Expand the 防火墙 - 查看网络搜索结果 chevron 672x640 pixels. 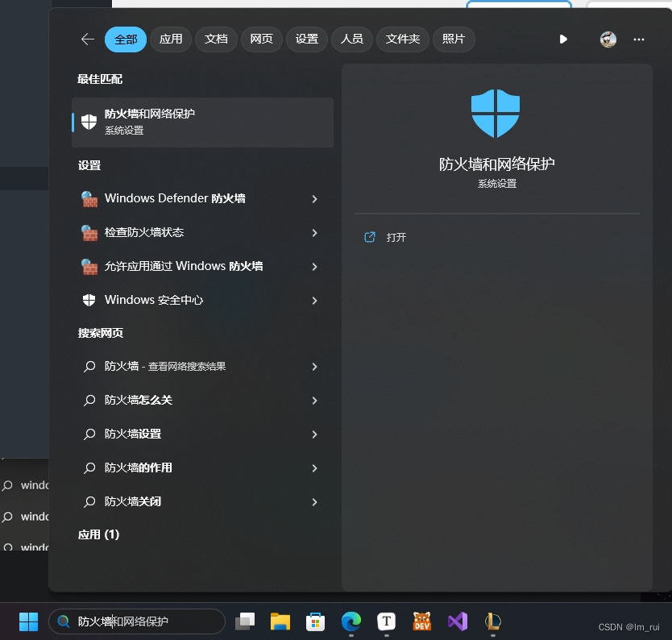pos(314,367)
